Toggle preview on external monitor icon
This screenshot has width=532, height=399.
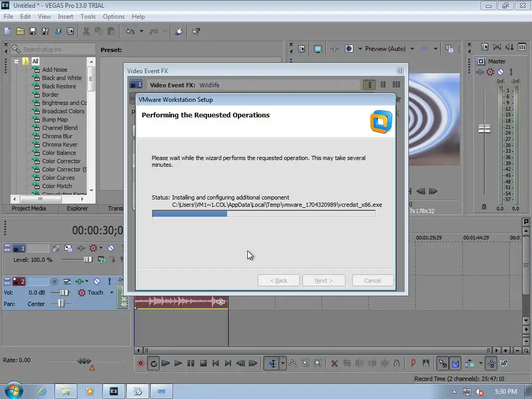pyautogui.click(x=317, y=49)
